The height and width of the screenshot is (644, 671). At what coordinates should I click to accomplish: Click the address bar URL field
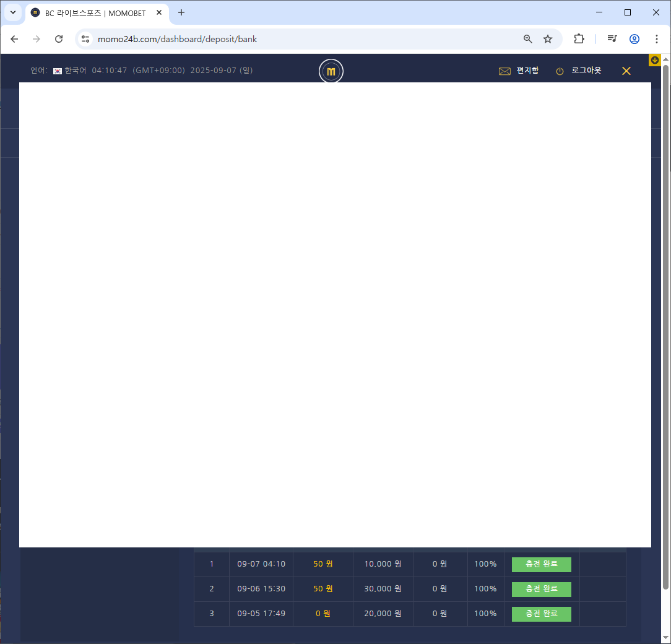pyautogui.click(x=300, y=39)
